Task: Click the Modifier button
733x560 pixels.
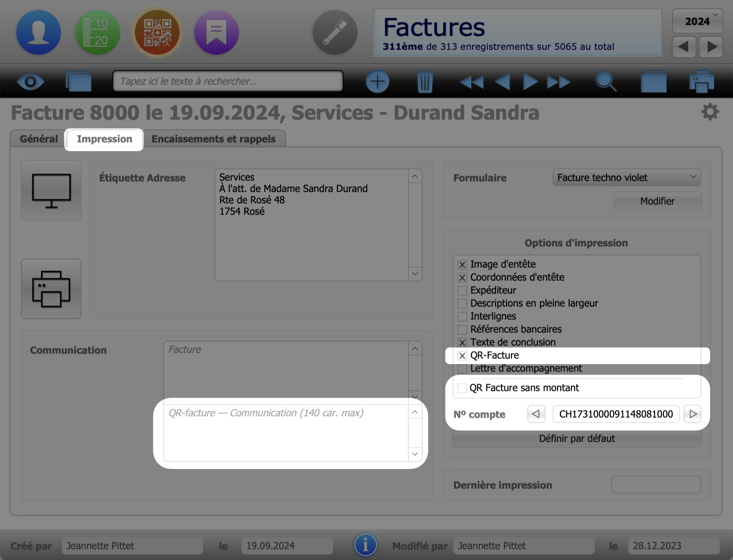Action: [x=657, y=201]
